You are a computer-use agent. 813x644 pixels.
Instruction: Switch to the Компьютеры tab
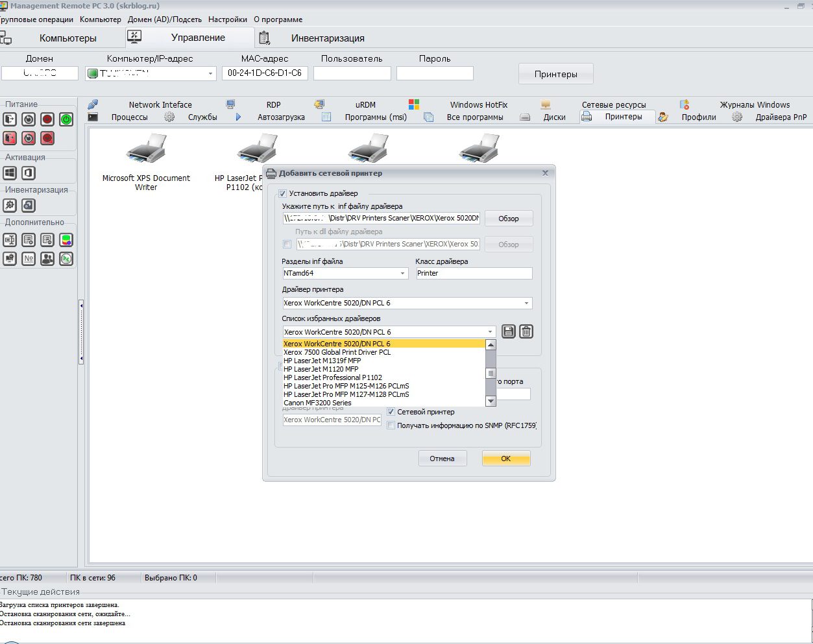(x=67, y=38)
